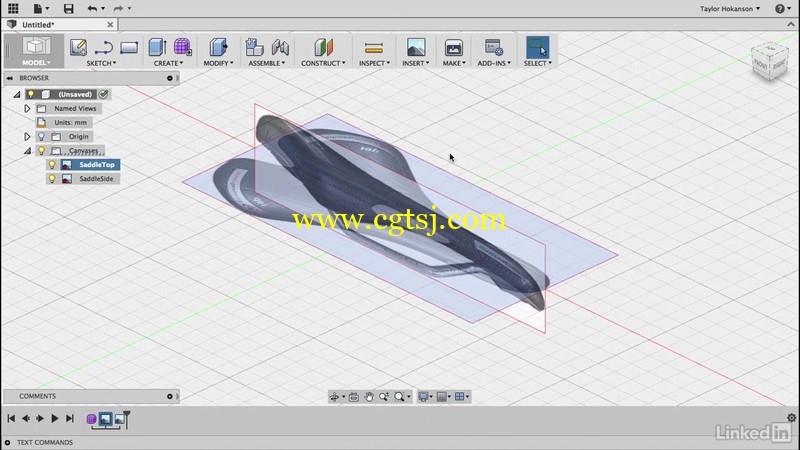The height and width of the screenshot is (450, 800).
Task: Jump to timeline beginning
Action: coord(11,418)
